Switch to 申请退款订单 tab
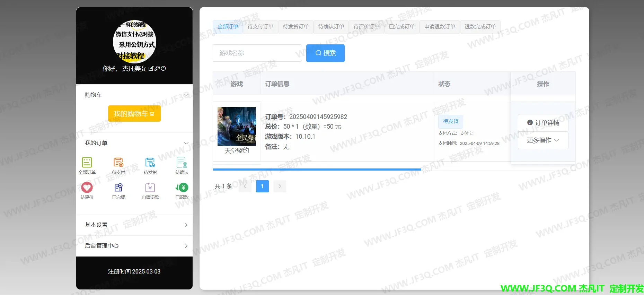The height and width of the screenshot is (295, 644). point(440,27)
